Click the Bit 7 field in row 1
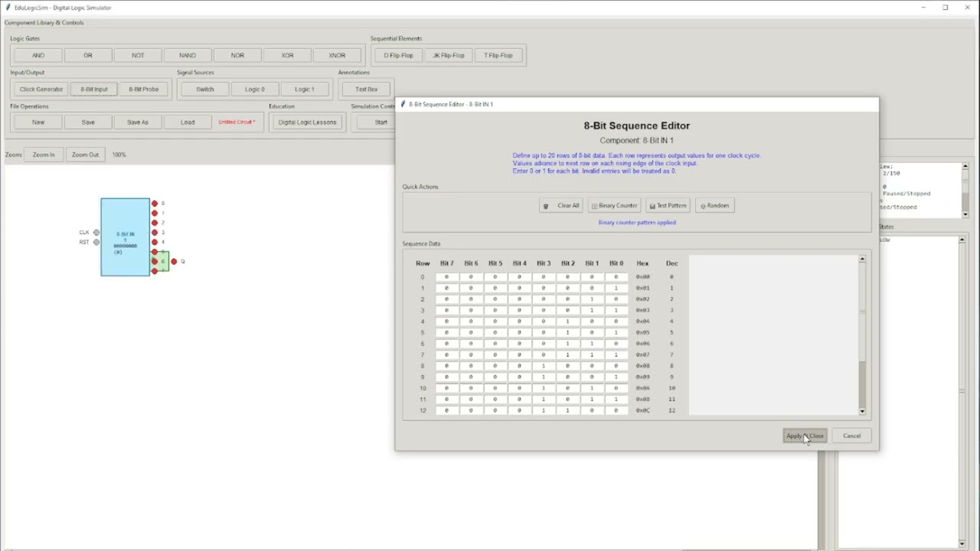 (446, 288)
